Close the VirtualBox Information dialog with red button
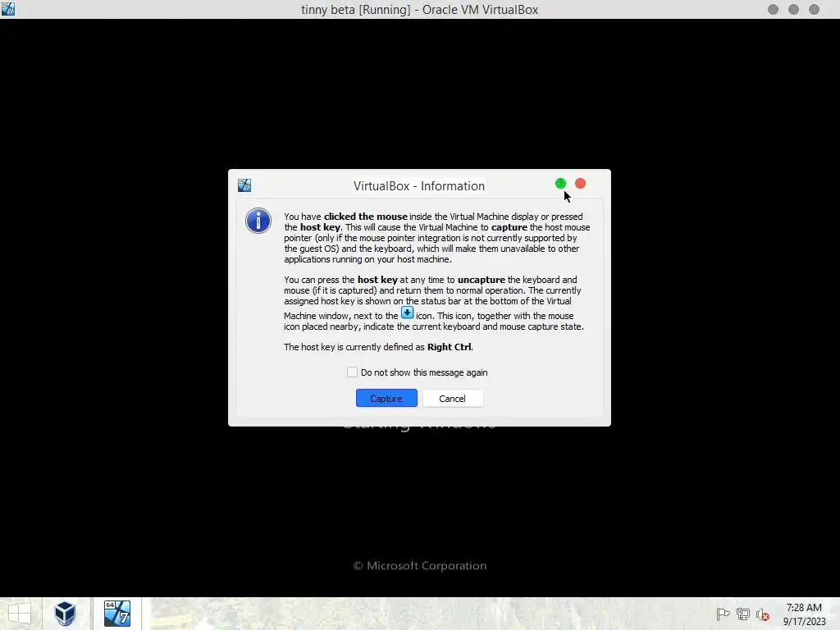This screenshot has height=630, width=840. (x=580, y=184)
